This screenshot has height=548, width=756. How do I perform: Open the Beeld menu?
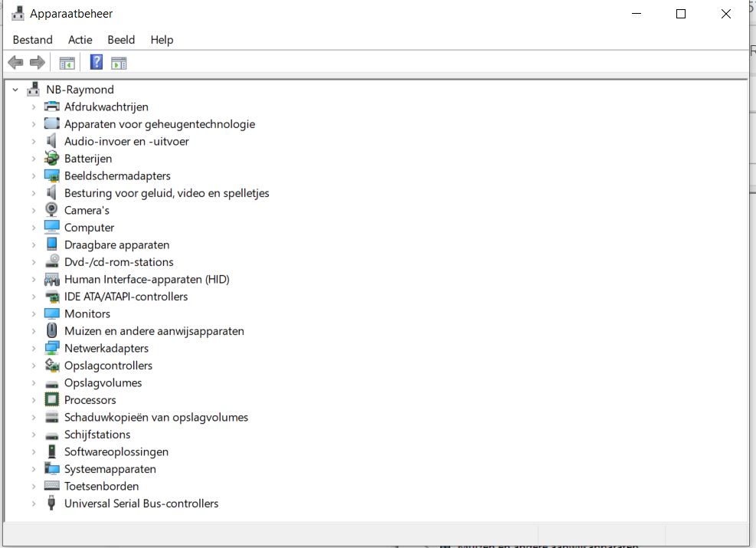121,40
